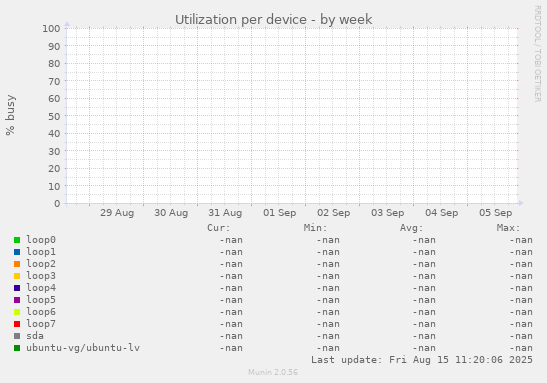Click the 05 Sep date label
Screen dimensions: 547x383
coord(496,213)
